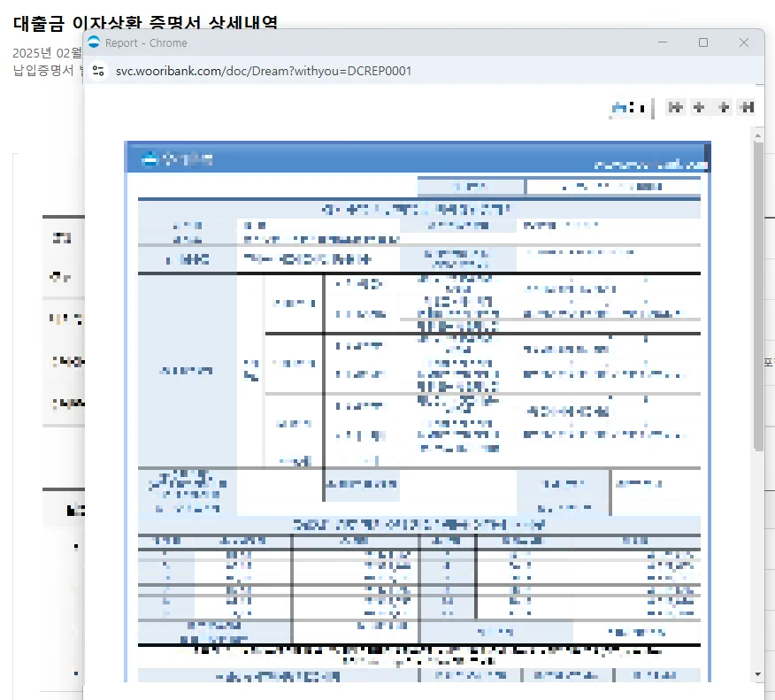Viewport: 775px width, 700px height.
Task: Open the site information icon beside the URL
Action: 100,71
